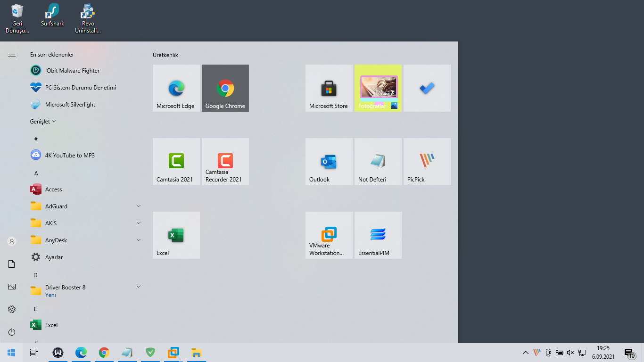Click the Power button icon
Viewport: 644px width, 362px height.
pyautogui.click(x=12, y=332)
